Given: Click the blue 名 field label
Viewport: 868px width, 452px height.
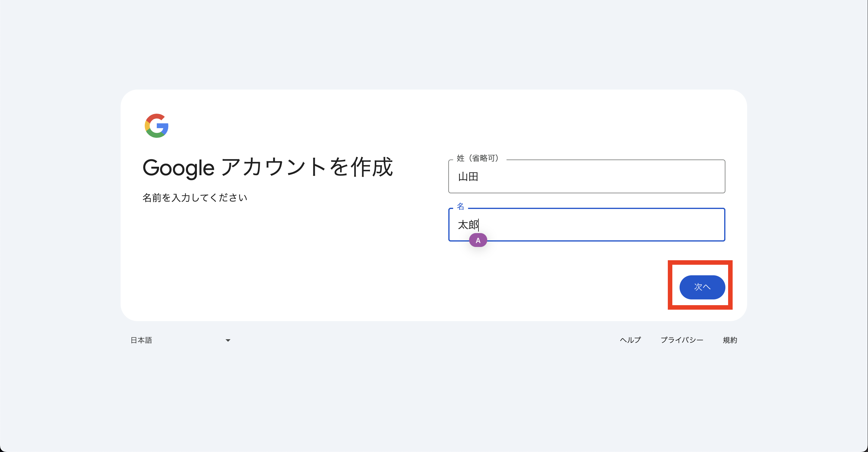Looking at the screenshot, I should [x=460, y=206].
